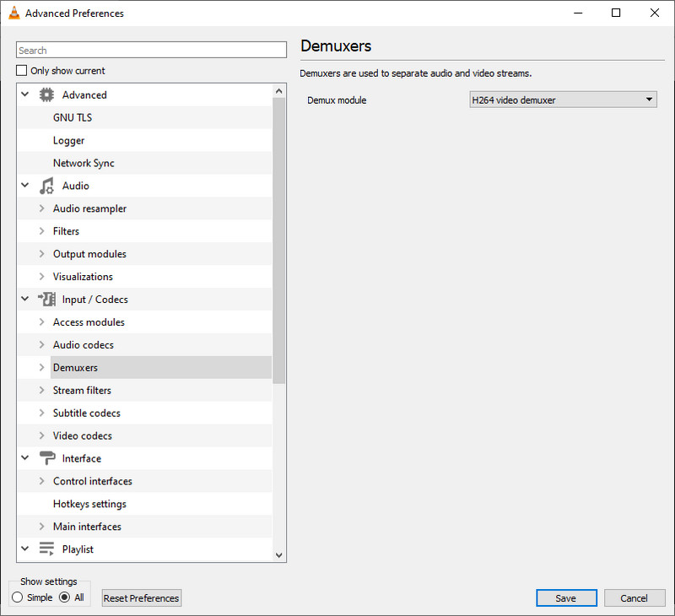Viewport: 675px width, 616px height.
Task: Select the Simple settings radio button
Action: click(x=17, y=597)
